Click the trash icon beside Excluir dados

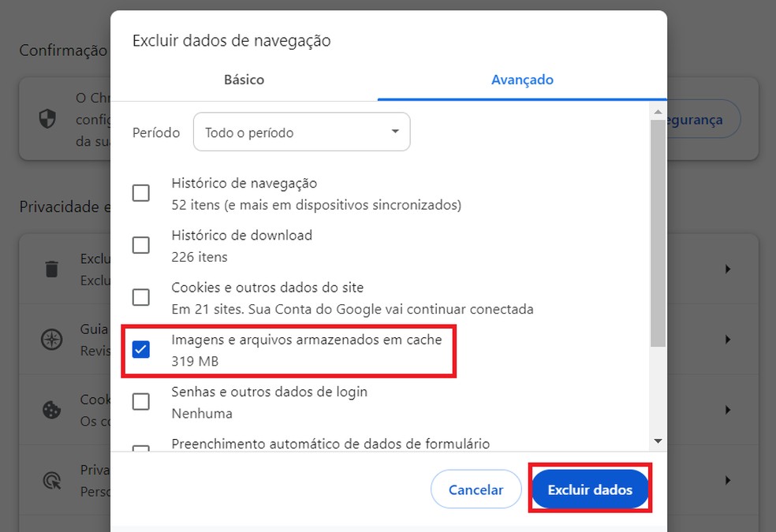point(50,269)
